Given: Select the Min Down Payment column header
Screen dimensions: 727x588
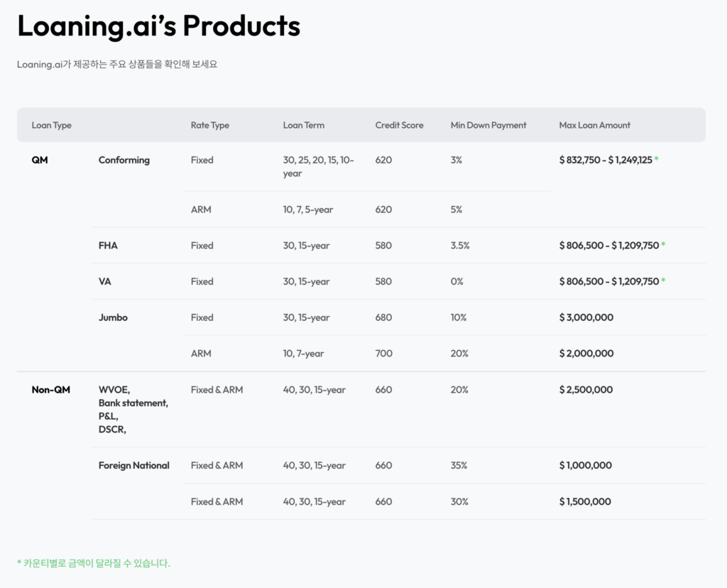Looking at the screenshot, I should [x=488, y=125].
